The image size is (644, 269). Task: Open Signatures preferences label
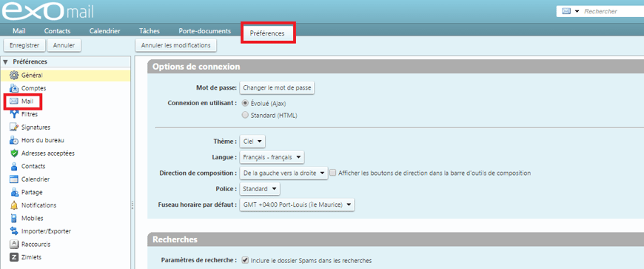pyautogui.click(x=36, y=127)
